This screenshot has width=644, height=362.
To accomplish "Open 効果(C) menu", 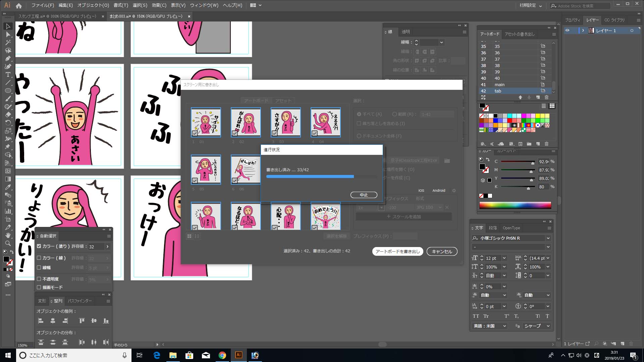I will tap(159, 5).
